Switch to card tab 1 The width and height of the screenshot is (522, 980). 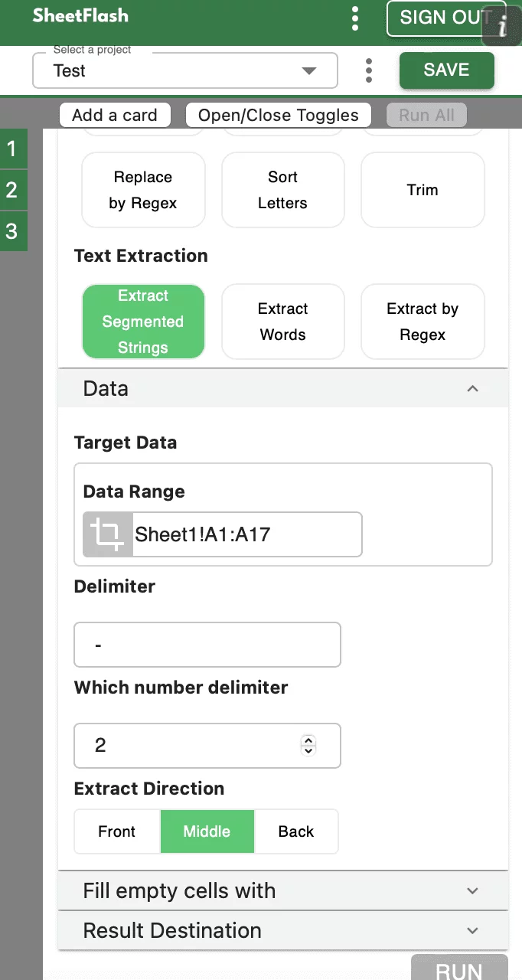tap(12, 149)
